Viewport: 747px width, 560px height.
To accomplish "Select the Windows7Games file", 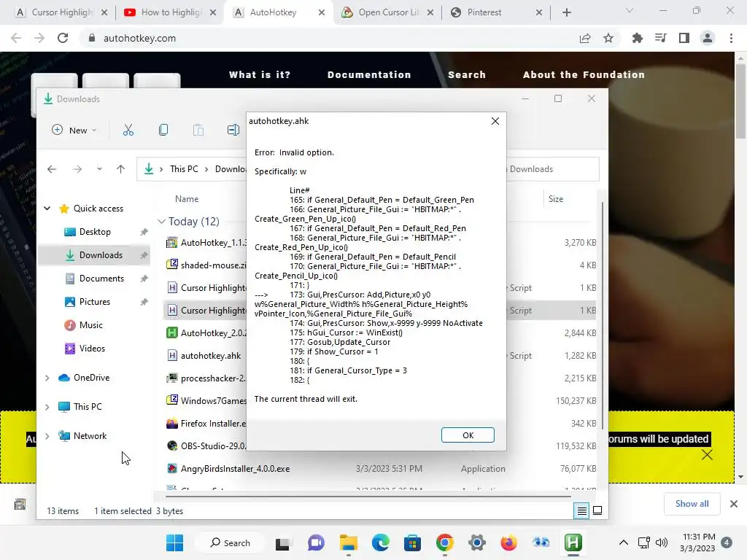I will point(206,401).
